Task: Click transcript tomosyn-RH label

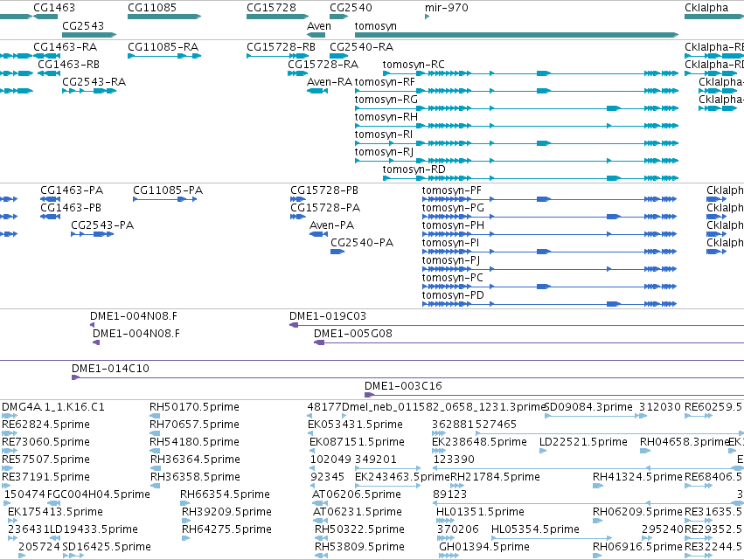Action: click(x=386, y=117)
